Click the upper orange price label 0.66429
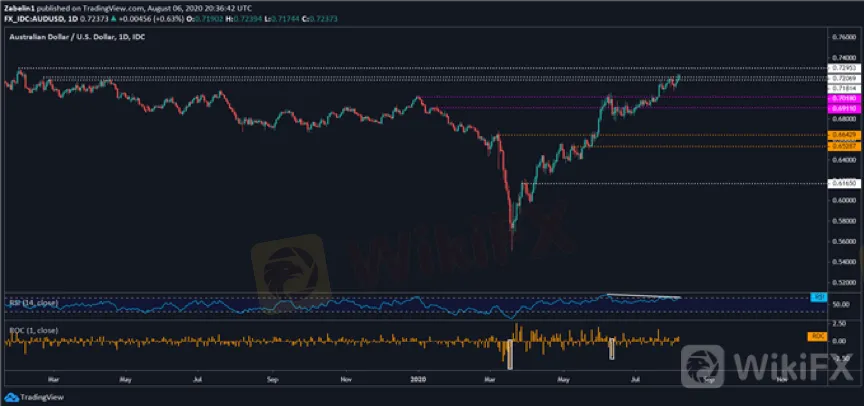This screenshot has height=406, width=864. (845, 135)
